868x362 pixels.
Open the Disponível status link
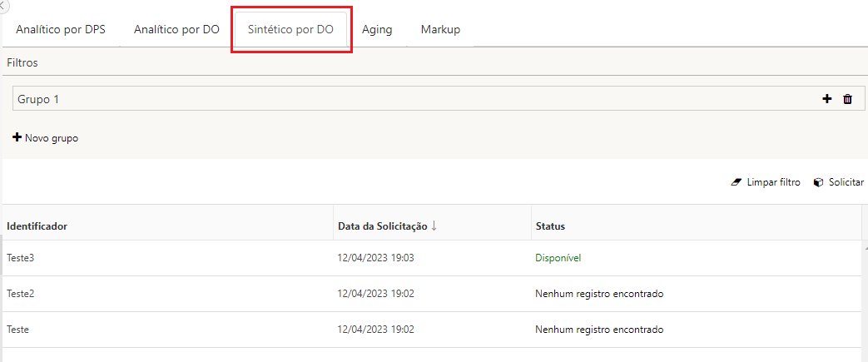pos(558,258)
